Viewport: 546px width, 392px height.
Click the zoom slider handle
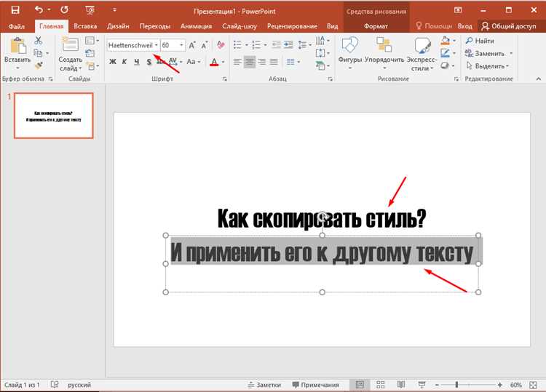(456, 385)
